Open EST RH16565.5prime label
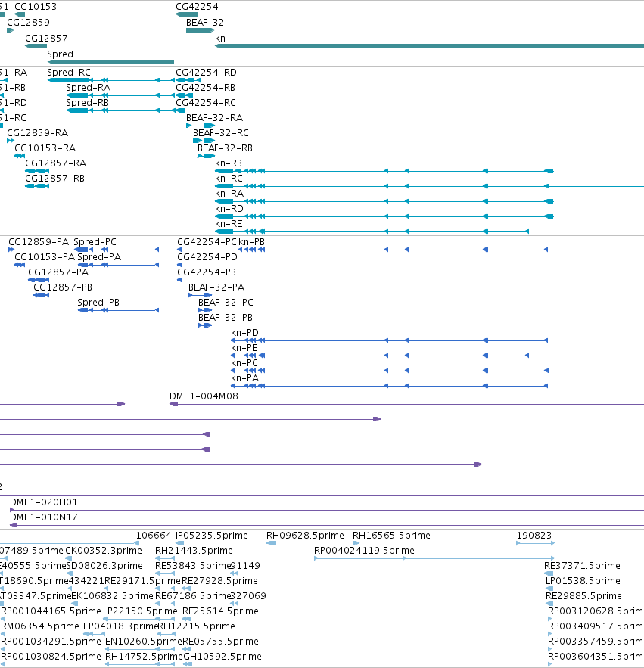The image size is (644, 668). [392, 535]
